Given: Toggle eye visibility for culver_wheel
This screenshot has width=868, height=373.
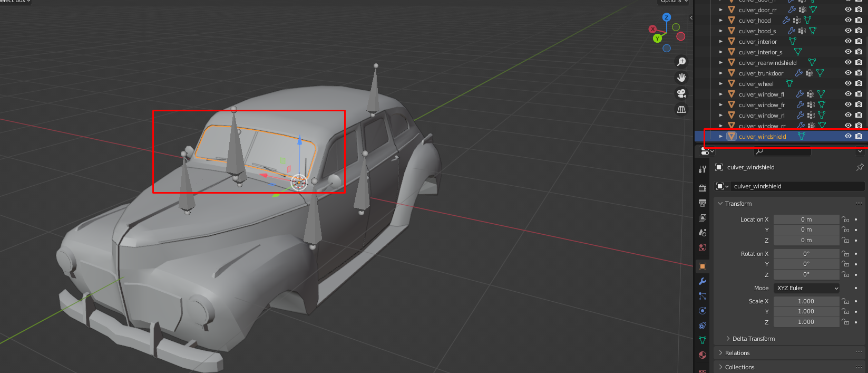Looking at the screenshot, I should 848,83.
